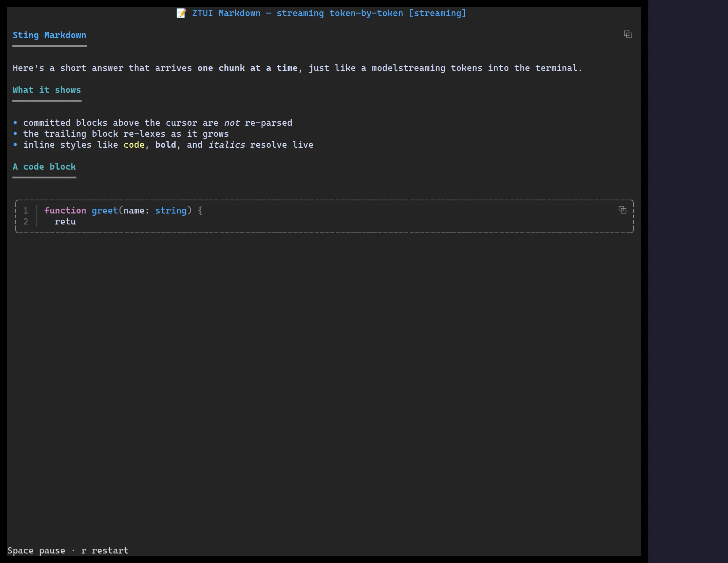The image size is (728, 563).
Task: Copy the whole markdown document via top copy icon
Action: pos(627,34)
